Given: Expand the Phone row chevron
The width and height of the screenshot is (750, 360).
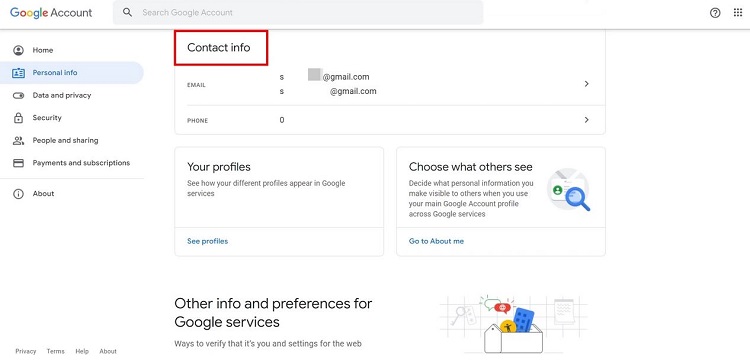Looking at the screenshot, I should tap(586, 120).
